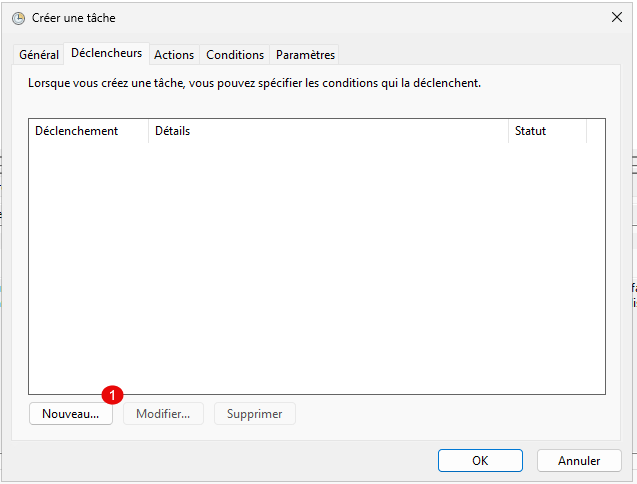Switch to the Général tab
Image resolution: width=637 pixels, height=484 pixels.
39,55
